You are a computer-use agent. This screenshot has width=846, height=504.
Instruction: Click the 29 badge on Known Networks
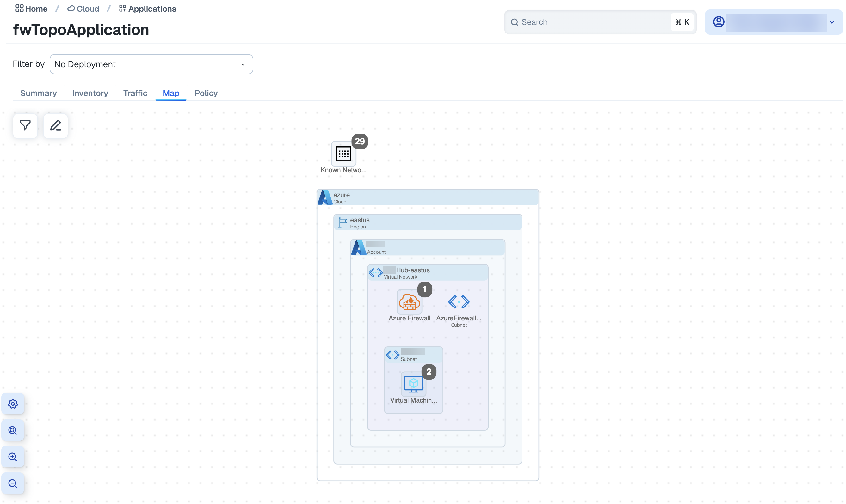coord(360,141)
